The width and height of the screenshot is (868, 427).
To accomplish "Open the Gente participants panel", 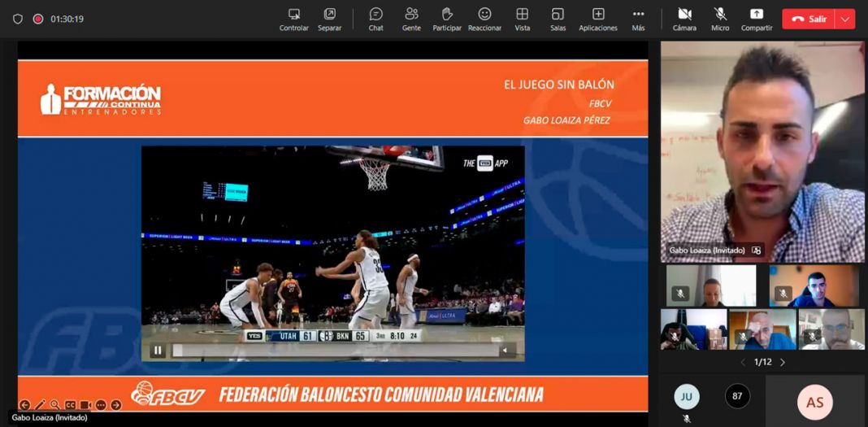I will pos(411,19).
